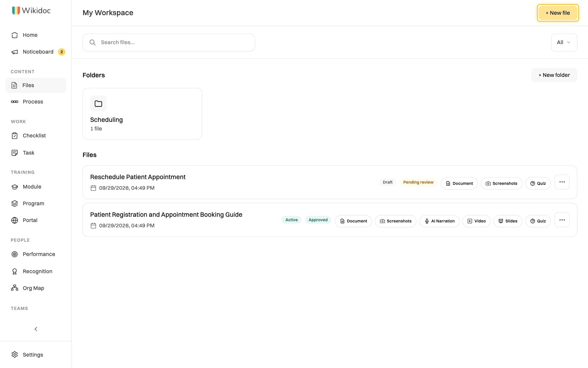The height and width of the screenshot is (368, 588).
Task: Open Quiz for Reschedule Patient Appointment
Action: pyautogui.click(x=538, y=184)
